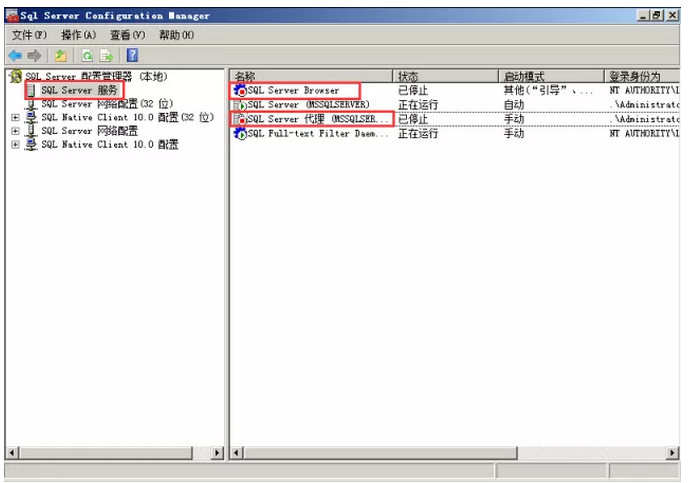Click the icon beside SQL Server 服务

pos(31,91)
